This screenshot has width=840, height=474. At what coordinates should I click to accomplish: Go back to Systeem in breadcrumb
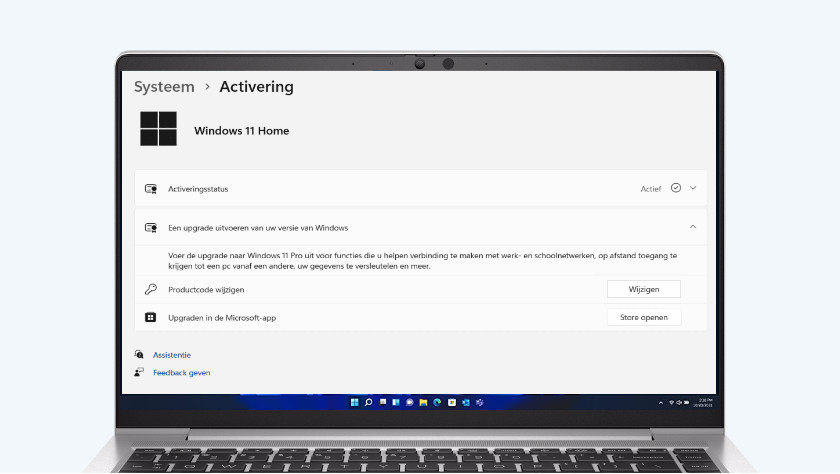164,87
